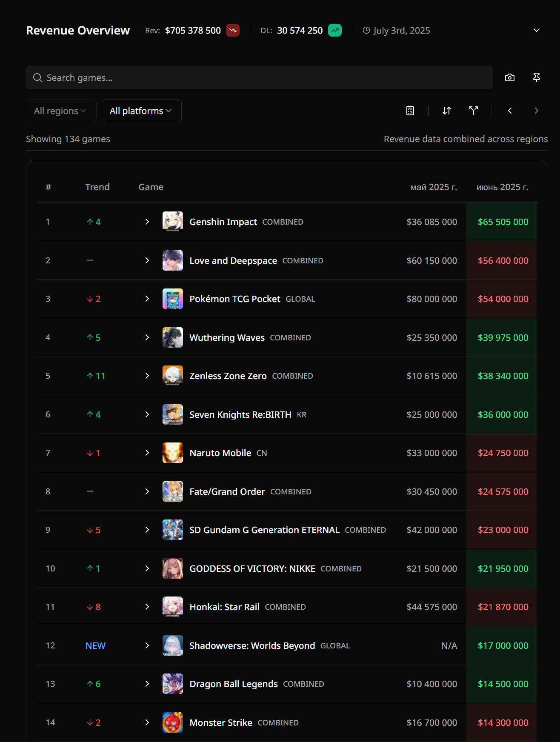Image resolution: width=560 pixels, height=742 pixels.
Task: Click the Showing 134 games text
Action: [x=68, y=139]
